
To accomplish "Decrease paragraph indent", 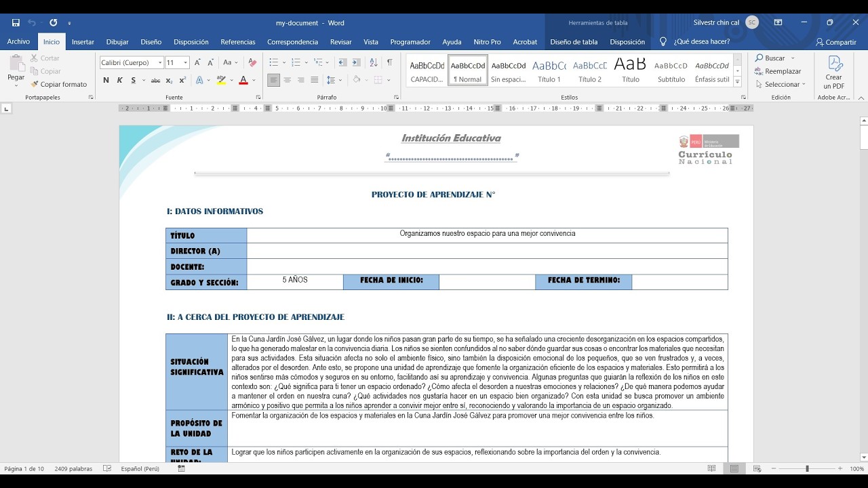I will pos(342,62).
